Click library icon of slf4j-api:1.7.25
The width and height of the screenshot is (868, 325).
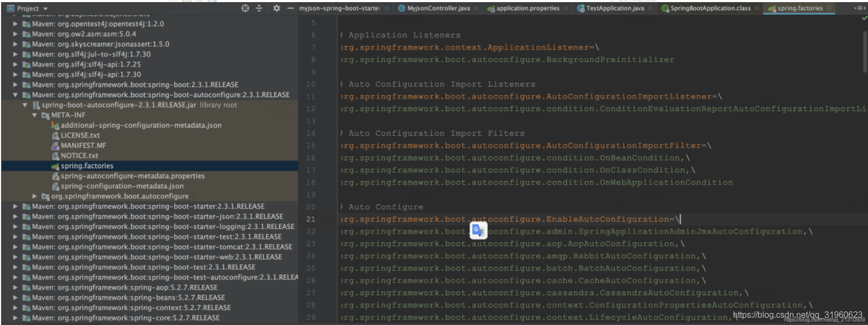click(x=26, y=64)
